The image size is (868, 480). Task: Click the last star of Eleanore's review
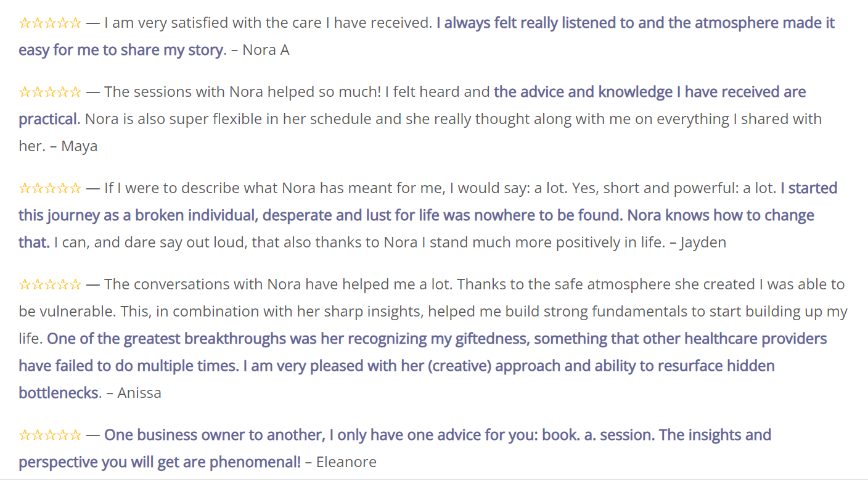click(x=75, y=436)
